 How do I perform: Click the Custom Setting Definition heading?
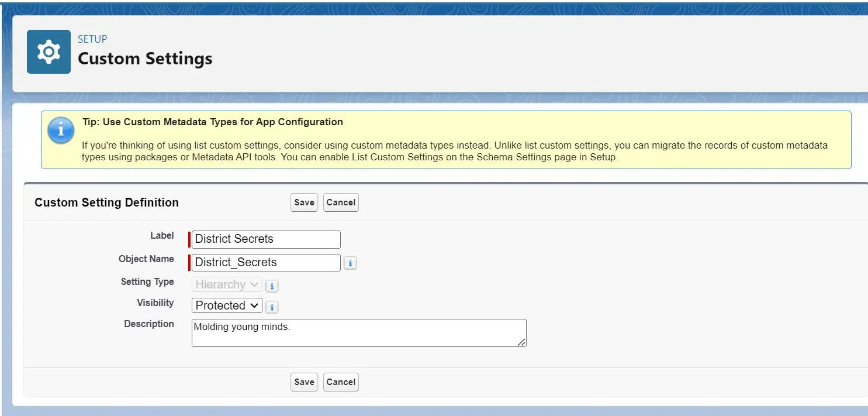tap(106, 202)
